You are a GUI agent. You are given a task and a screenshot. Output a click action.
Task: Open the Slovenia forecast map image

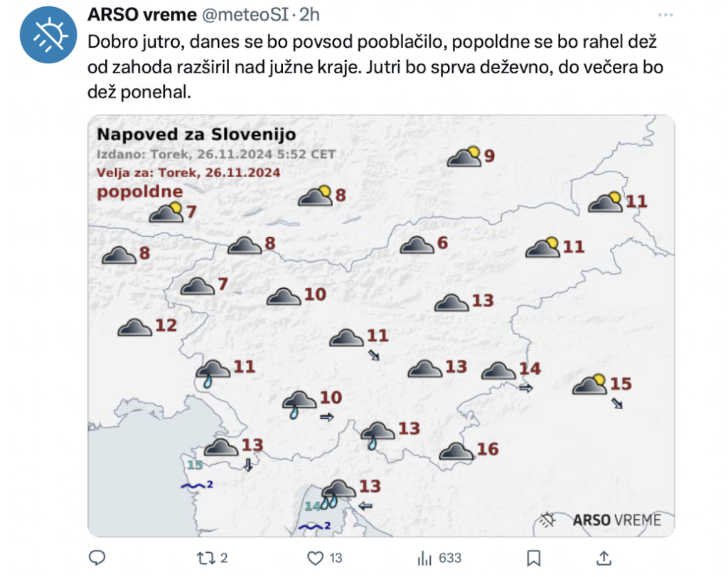click(381, 326)
